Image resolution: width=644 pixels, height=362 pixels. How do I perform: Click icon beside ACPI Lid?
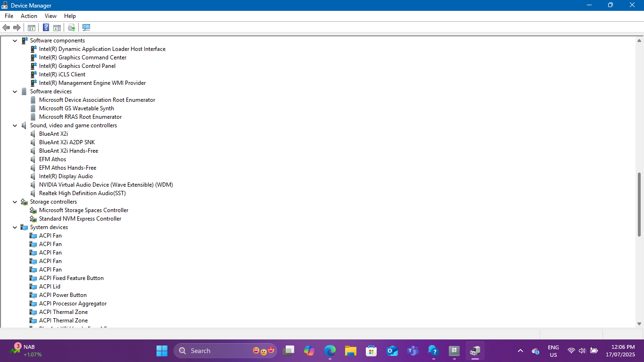pos(33,287)
